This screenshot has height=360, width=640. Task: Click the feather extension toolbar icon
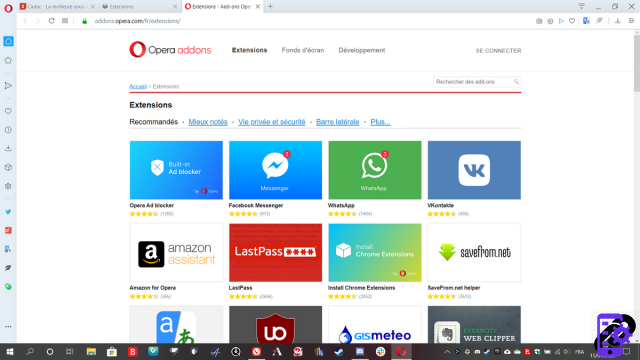[x=599, y=21]
